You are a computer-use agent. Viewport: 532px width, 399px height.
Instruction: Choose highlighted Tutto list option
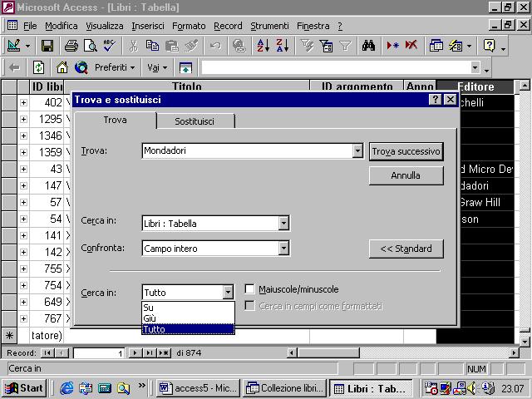188,329
